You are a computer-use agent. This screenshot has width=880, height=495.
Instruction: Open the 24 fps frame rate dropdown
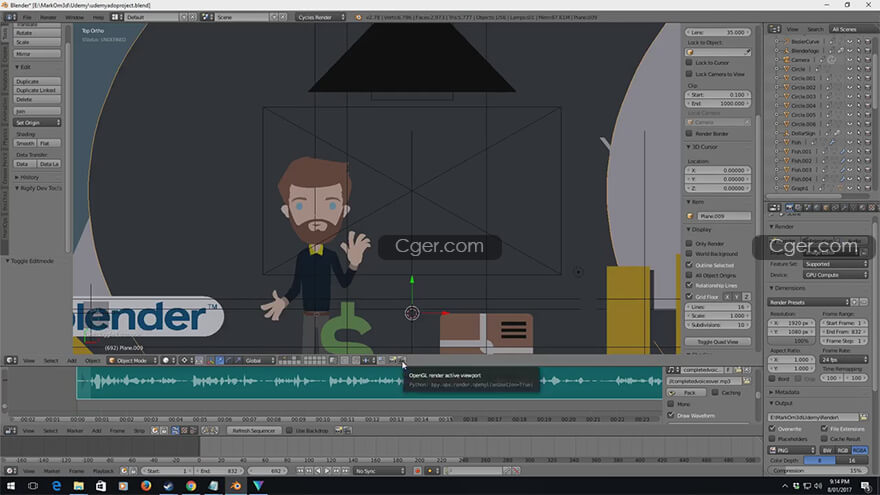pyautogui.click(x=844, y=359)
